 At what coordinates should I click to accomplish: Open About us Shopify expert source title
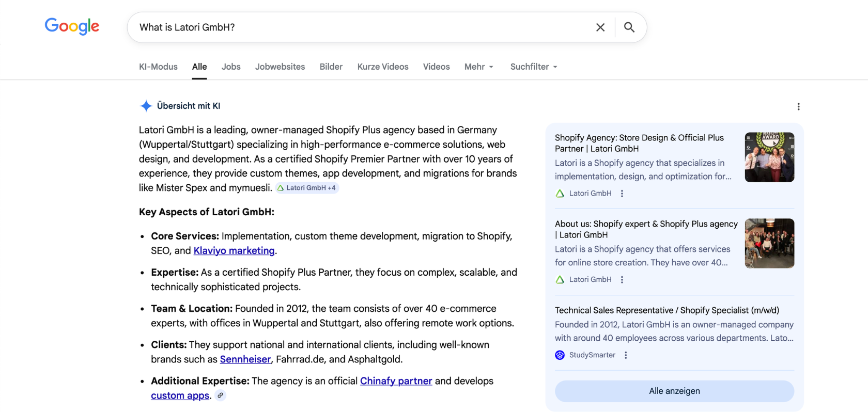pos(646,229)
